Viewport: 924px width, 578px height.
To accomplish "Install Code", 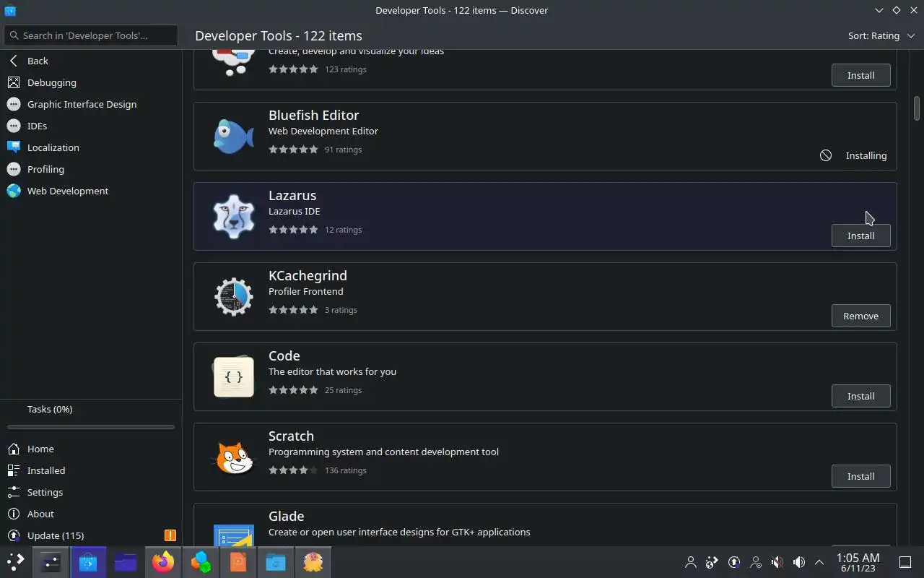I will [860, 396].
